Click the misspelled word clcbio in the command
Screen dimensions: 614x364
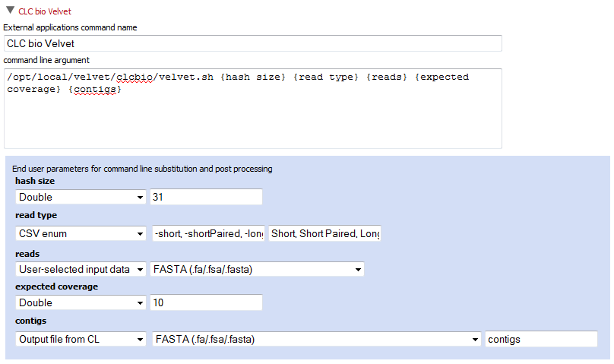tap(135, 77)
